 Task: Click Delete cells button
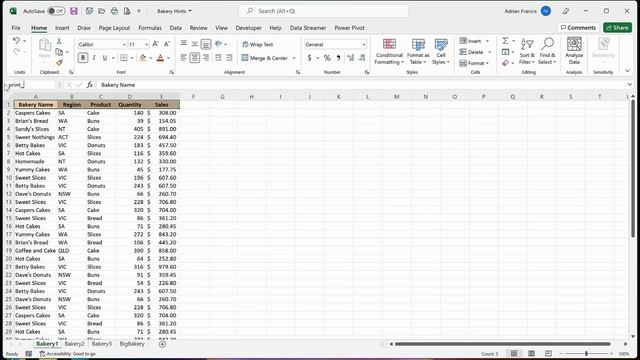475,52
